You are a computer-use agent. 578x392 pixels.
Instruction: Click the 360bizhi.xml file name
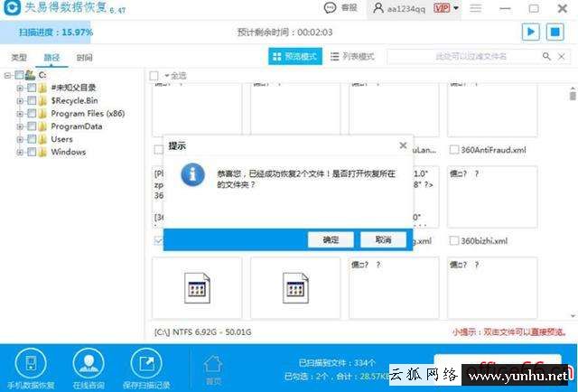point(484,241)
